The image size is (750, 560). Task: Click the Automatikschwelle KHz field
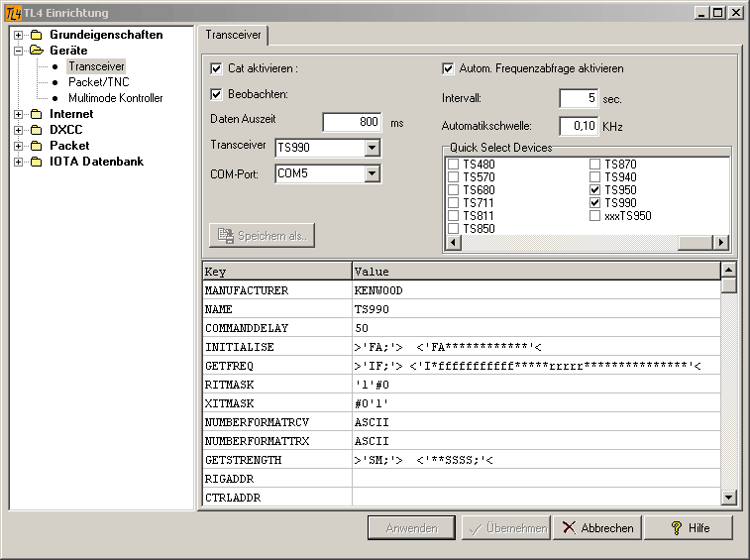pyautogui.click(x=579, y=126)
